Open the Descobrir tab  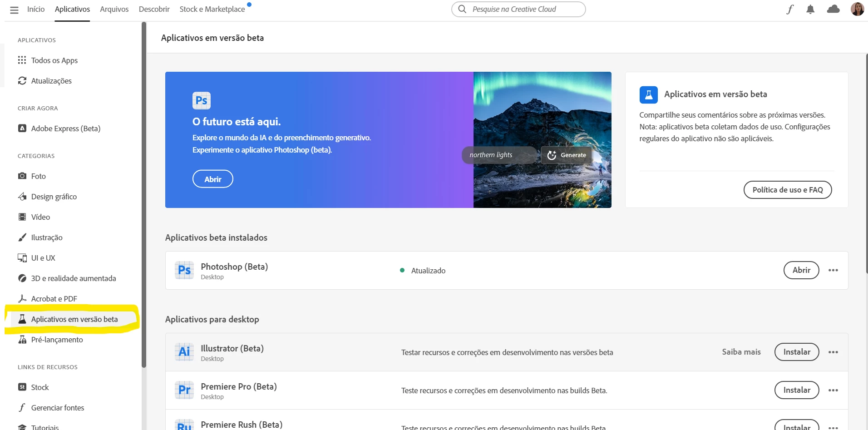pos(154,9)
